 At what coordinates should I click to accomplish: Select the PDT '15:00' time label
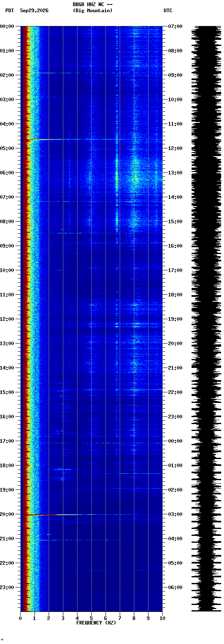(x=7, y=392)
